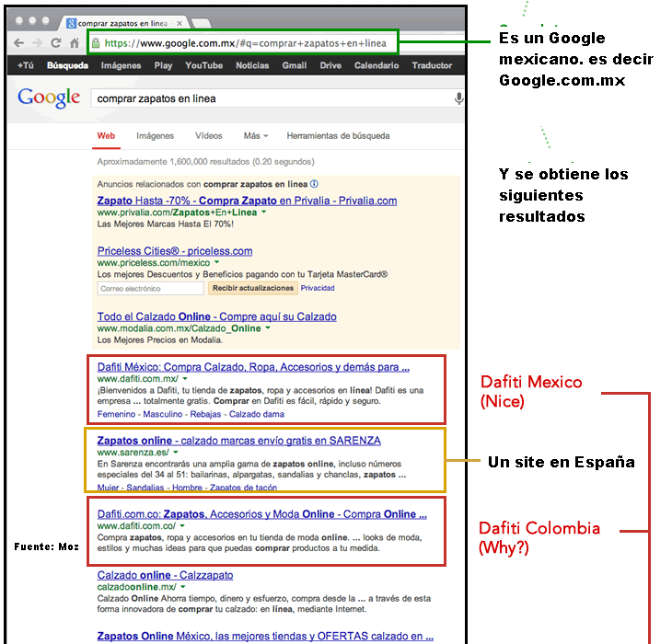
Task: Click the address bar URL
Action: coord(246,43)
